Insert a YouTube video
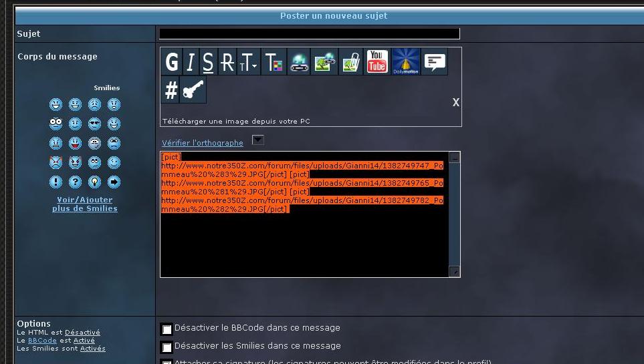This screenshot has width=644, height=364. click(x=377, y=62)
